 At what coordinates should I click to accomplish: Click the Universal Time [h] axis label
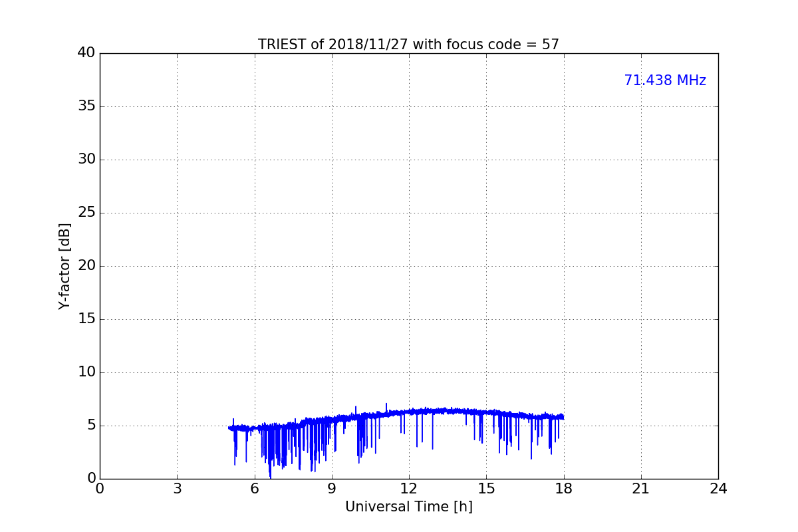coord(408,507)
